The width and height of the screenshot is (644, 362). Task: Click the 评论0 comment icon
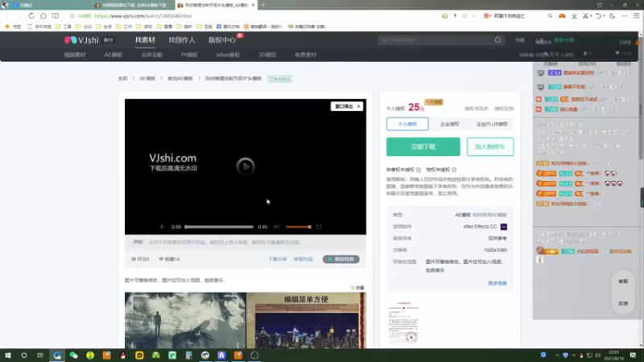coord(133,259)
